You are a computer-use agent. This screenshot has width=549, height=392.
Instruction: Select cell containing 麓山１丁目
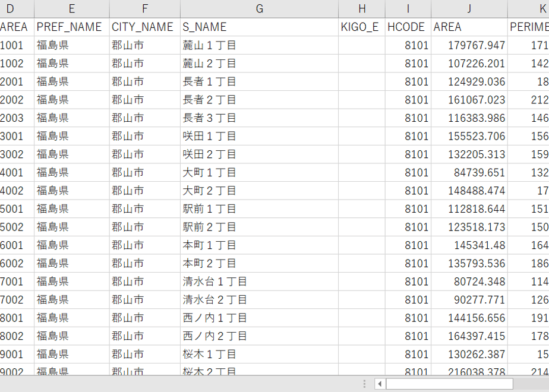259,45
